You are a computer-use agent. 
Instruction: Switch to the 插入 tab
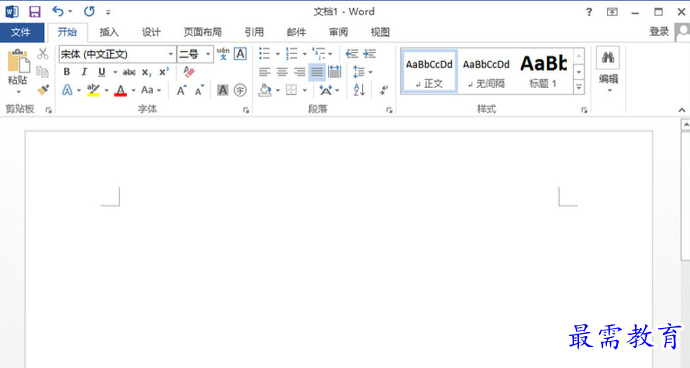pyautogui.click(x=109, y=32)
